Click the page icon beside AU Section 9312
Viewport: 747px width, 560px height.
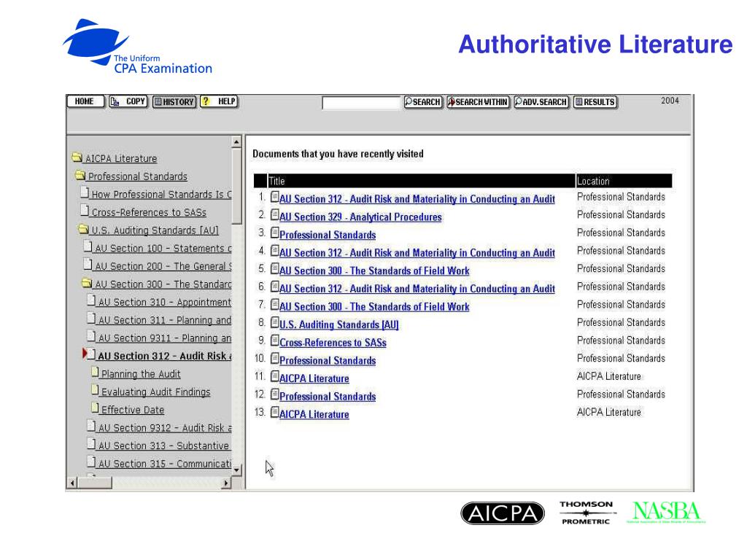tap(91, 425)
